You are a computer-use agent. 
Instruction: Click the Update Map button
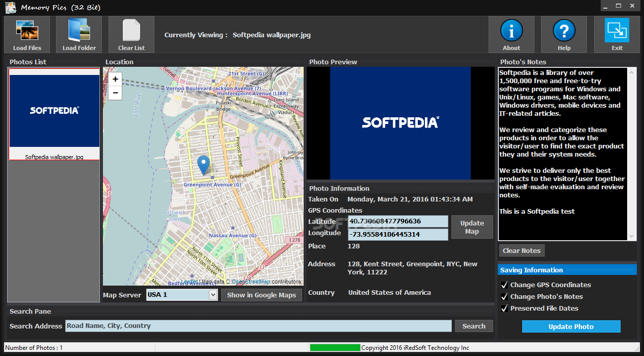point(472,227)
